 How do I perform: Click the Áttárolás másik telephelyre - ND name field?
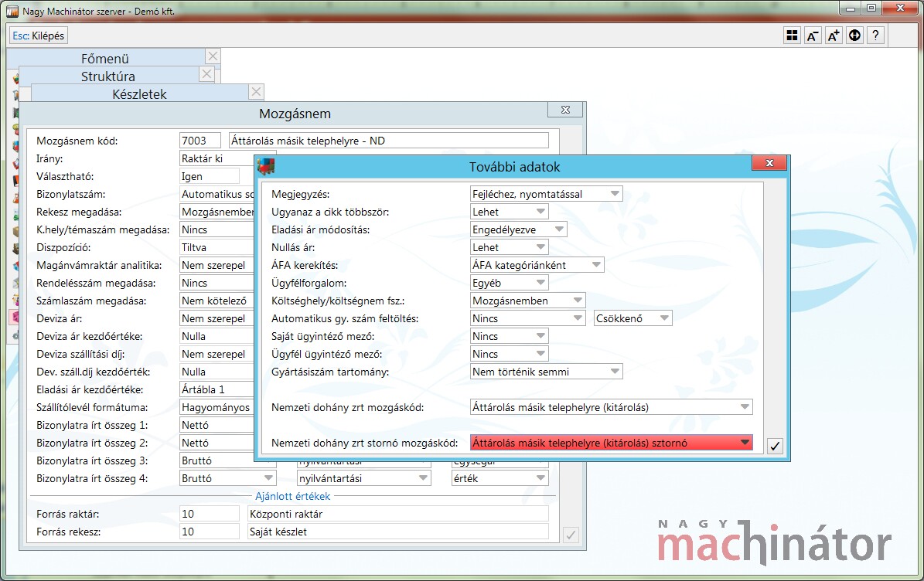[x=388, y=141]
